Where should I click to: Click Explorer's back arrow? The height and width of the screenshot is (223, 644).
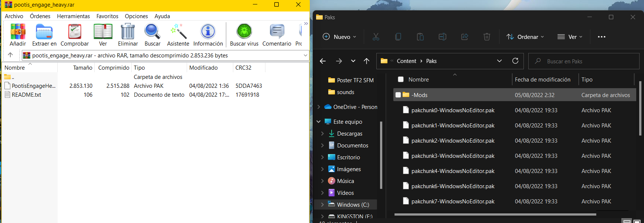click(323, 61)
